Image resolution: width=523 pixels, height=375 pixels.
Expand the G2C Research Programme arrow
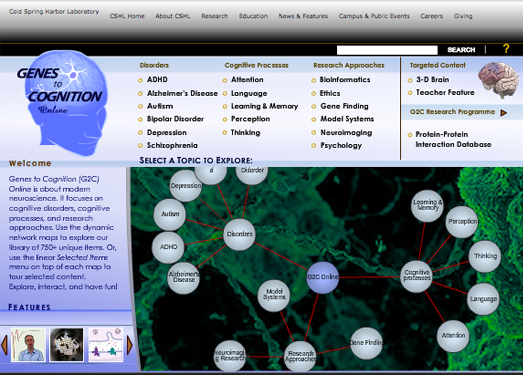[x=503, y=113]
